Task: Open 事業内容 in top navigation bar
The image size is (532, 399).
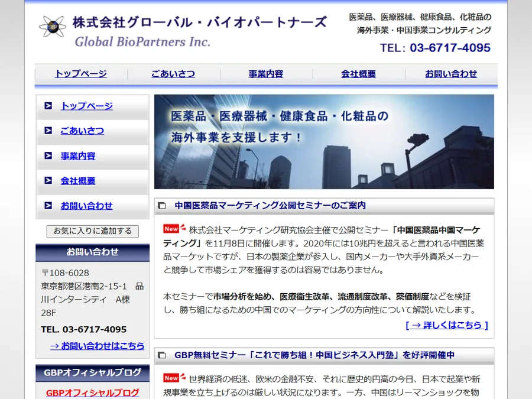Action: tap(265, 74)
